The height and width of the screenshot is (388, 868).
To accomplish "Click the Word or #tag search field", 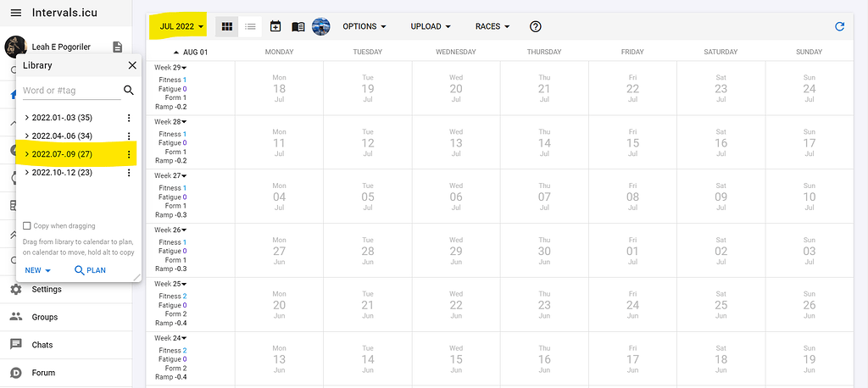I will 70,90.
